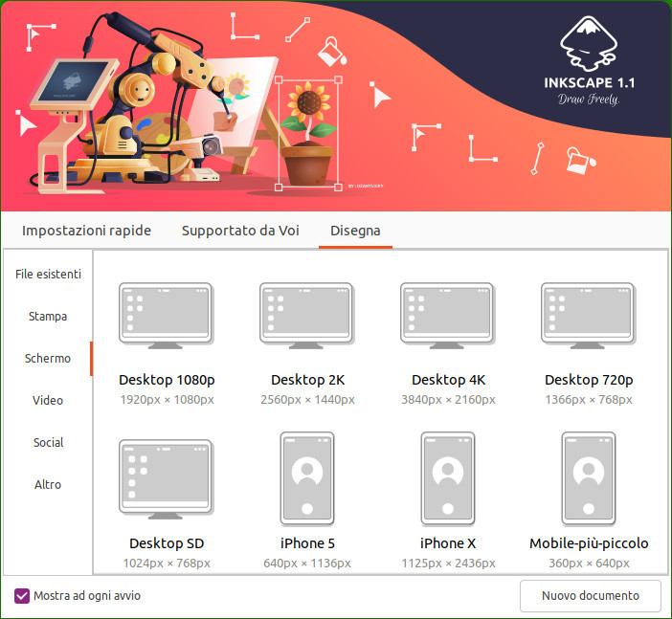Click the Desktop 1080p label
This screenshot has height=619, width=672.
click(x=167, y=380)
